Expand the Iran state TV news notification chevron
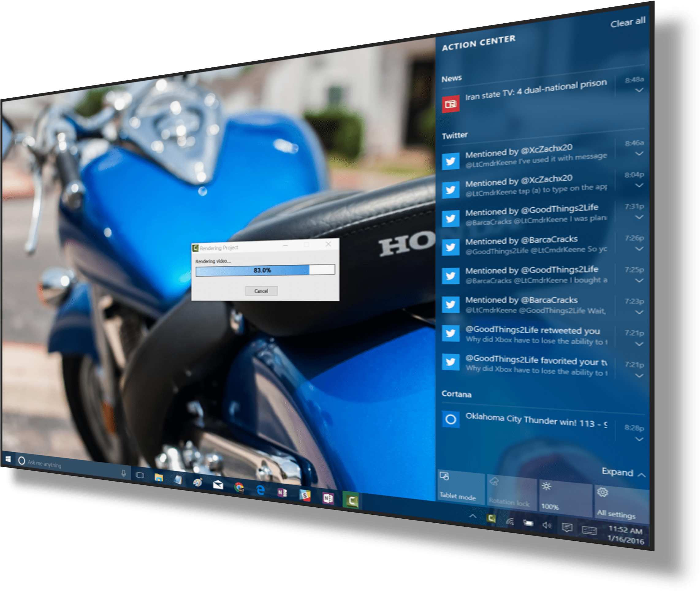The width and height of the screenshot is (700, 591). tap(639, 90)
